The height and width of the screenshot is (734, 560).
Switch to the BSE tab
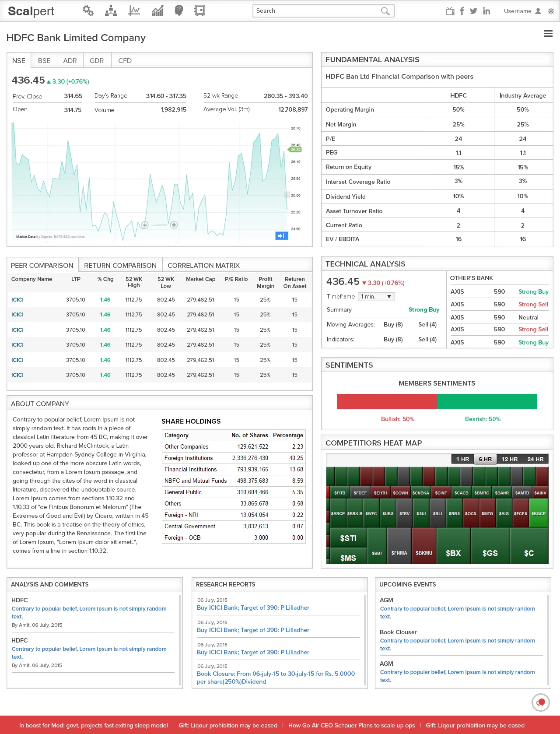[x=44, y=60]
